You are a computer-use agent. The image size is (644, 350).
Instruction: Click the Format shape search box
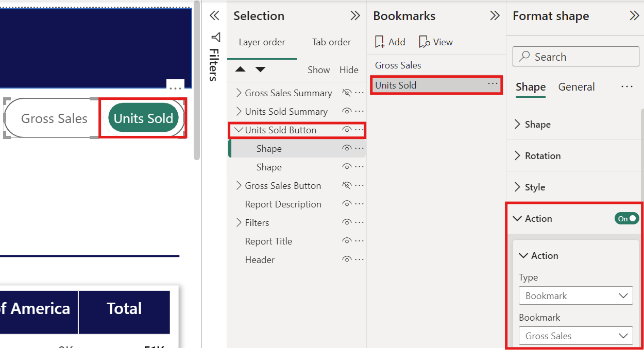click(576, 57)
